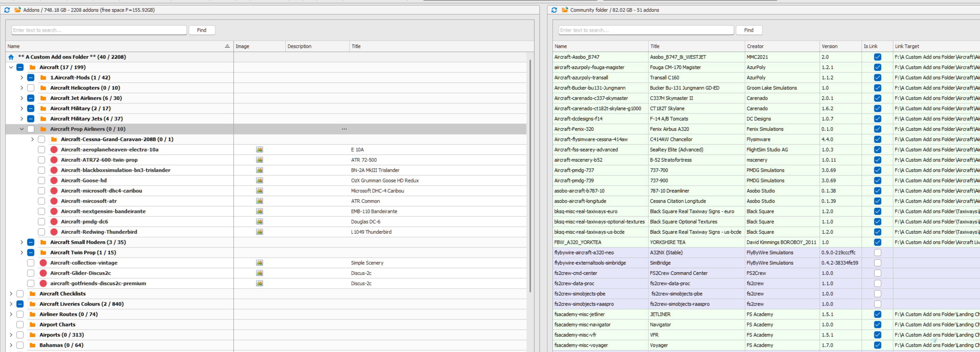Expand 1.Aircraft-Mods folder
The height and width of the screenshot is (352, 980).
[x=22, y=78]
